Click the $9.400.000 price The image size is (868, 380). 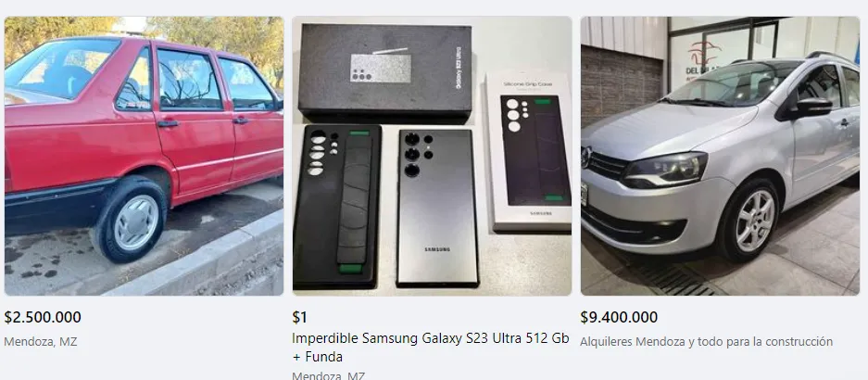pyautogui.click(x=619, y=317)
